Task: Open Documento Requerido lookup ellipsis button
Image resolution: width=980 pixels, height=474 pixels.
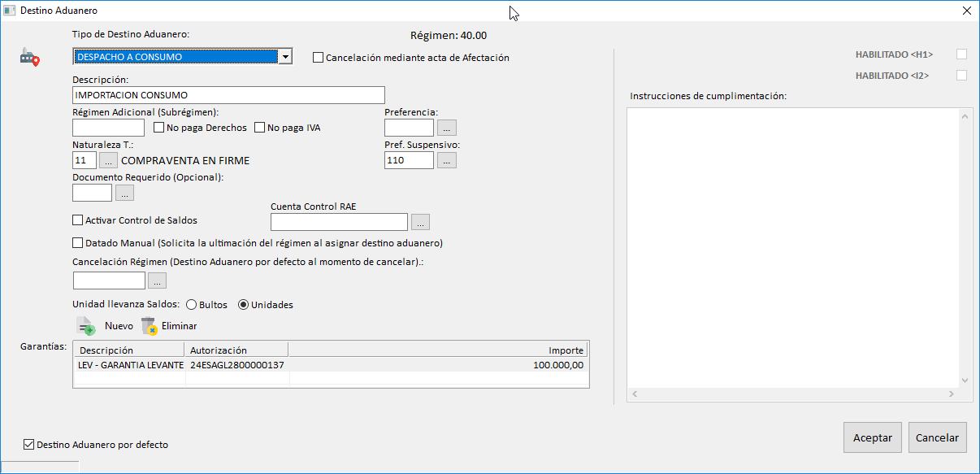Action: (124, 193)
